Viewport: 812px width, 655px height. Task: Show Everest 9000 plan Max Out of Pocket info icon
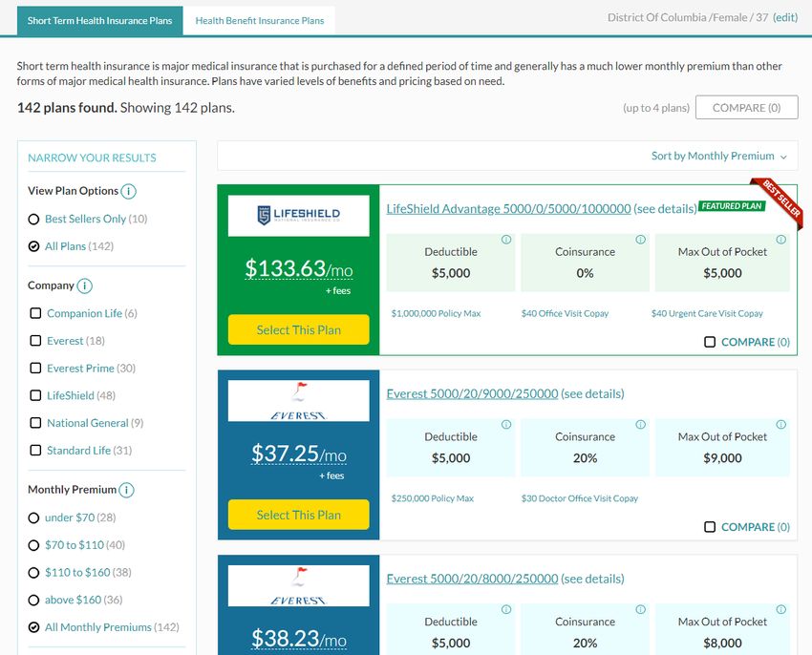780,425
